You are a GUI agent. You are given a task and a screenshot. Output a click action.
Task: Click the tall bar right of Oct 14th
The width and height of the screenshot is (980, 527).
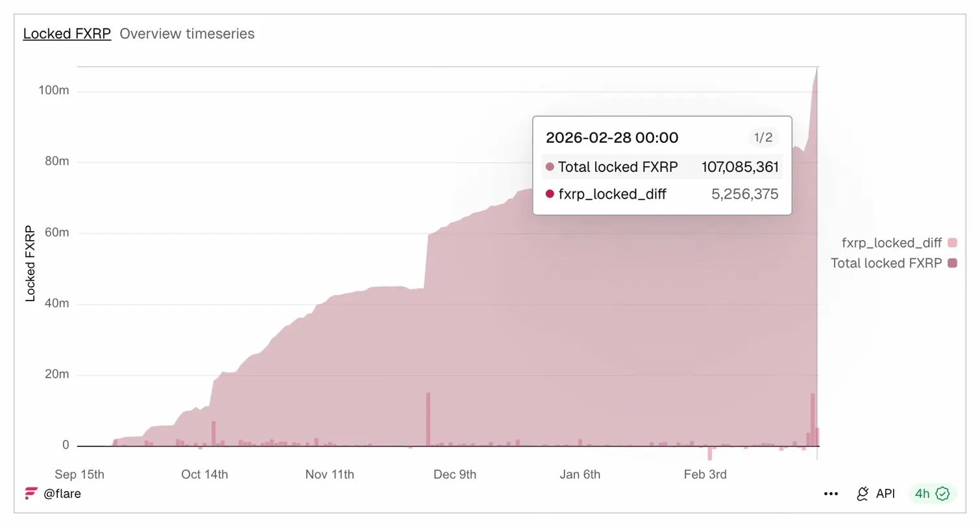214,433
